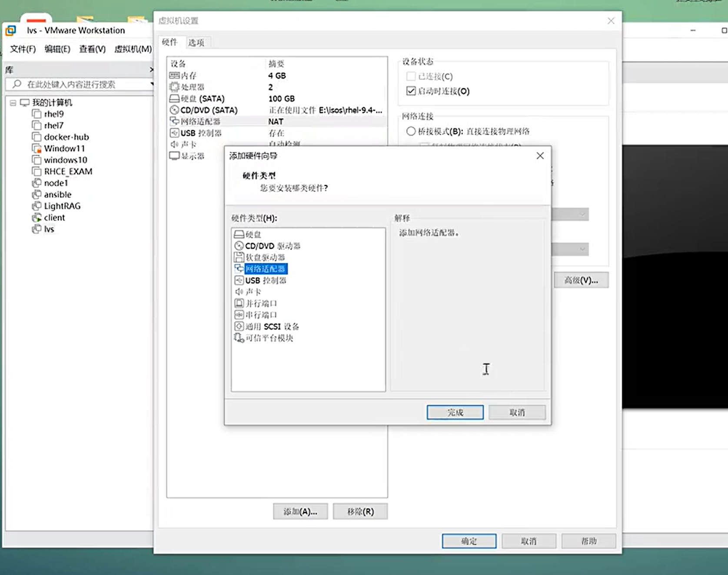Select the 串行端口 serial port icon
The height and width of the screenshot is (575, 728).
[239, 315]
